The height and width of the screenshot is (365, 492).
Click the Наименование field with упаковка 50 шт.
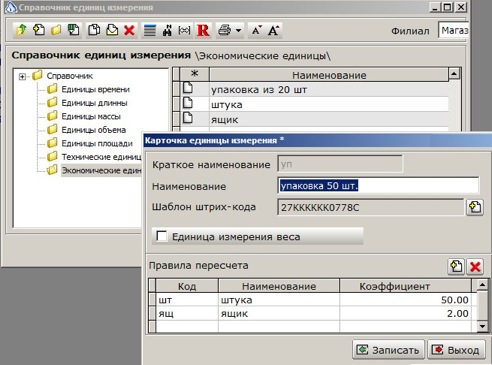click(378, 186)
